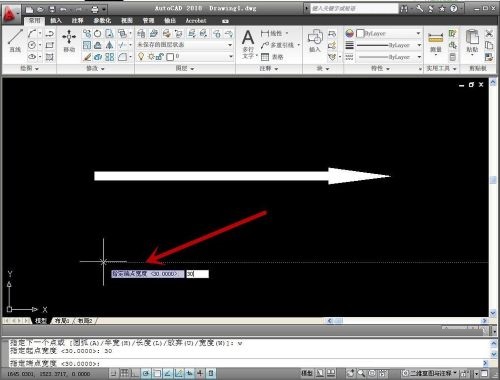The height and width of the screenshot is (380, 500).
Task: Switch to the 视图 ribbon tab
Action: click(127, 21)
